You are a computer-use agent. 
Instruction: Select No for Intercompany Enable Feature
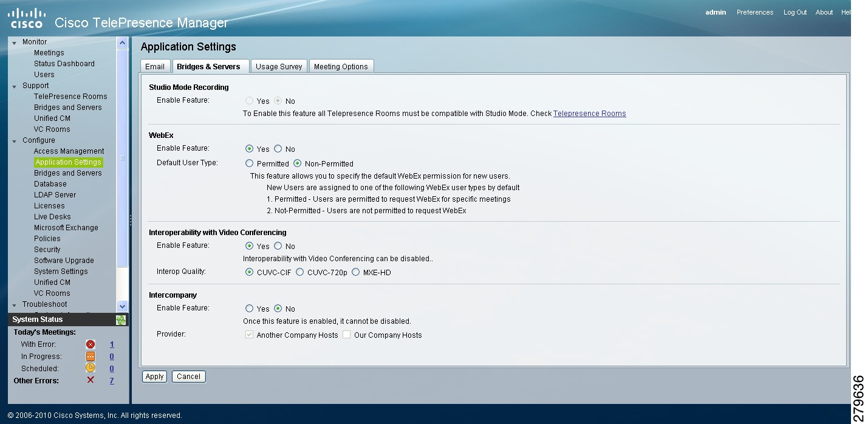tap(278, 309)
